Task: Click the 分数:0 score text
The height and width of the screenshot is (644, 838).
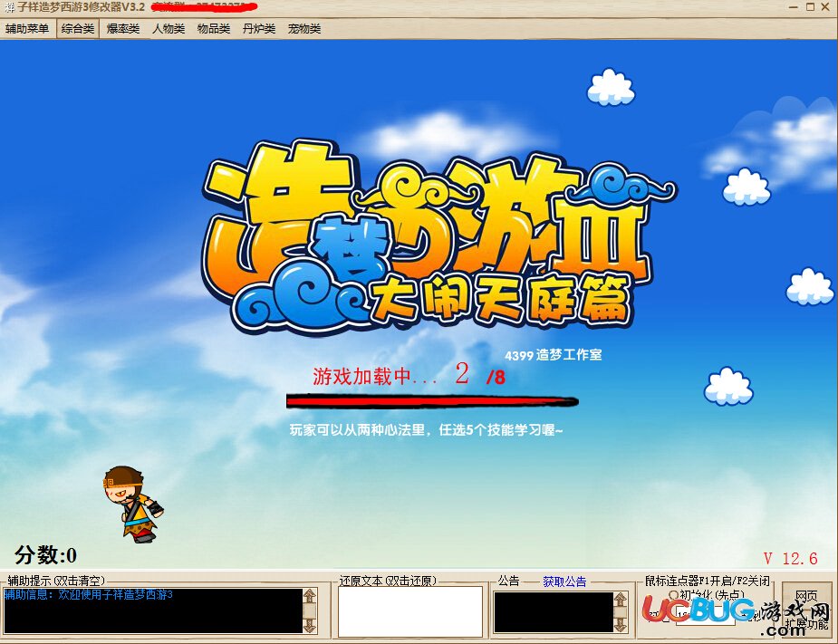Action: click(x=45, y=554)
